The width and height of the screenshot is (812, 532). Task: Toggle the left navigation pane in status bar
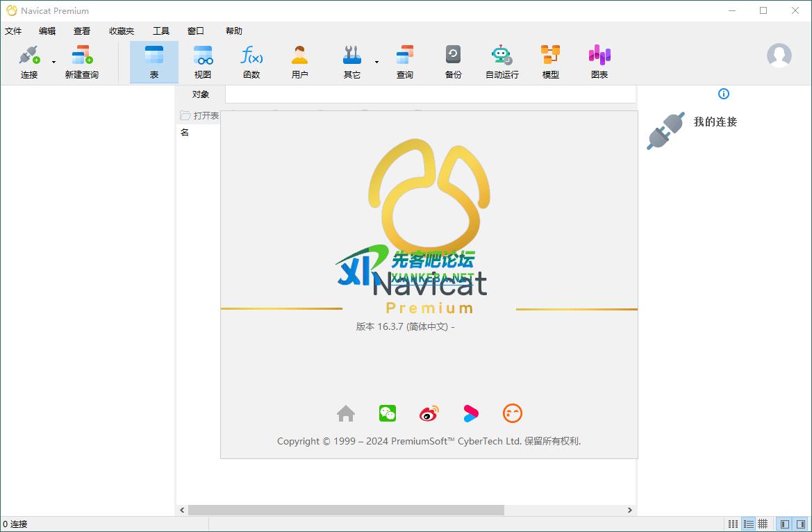tap(784, 524)
